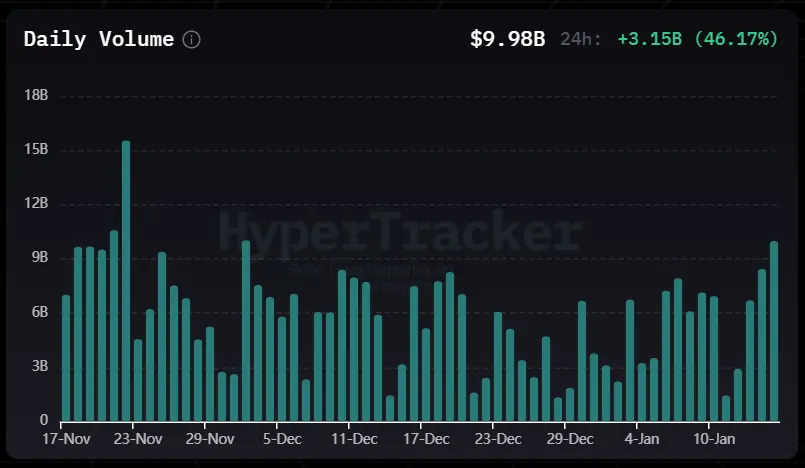Click the 24h: label
The width and height of the screenshot is (805, 468).
[x=581, y=39]
